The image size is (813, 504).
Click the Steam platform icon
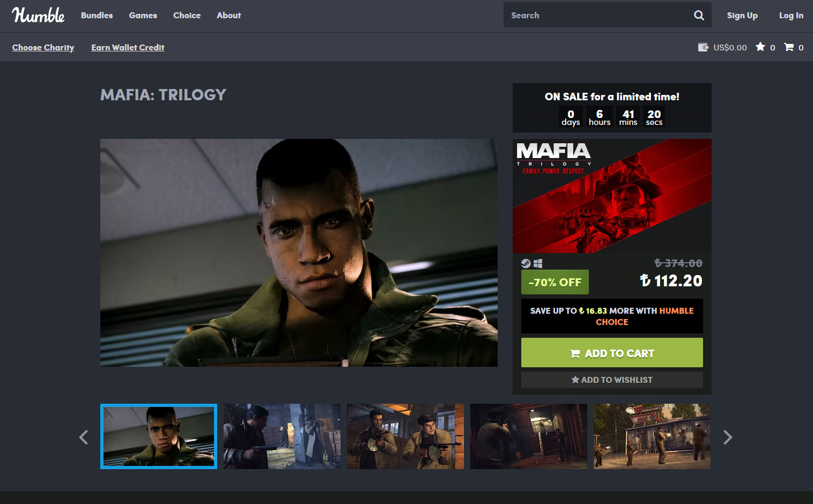(x=526, y=263)
